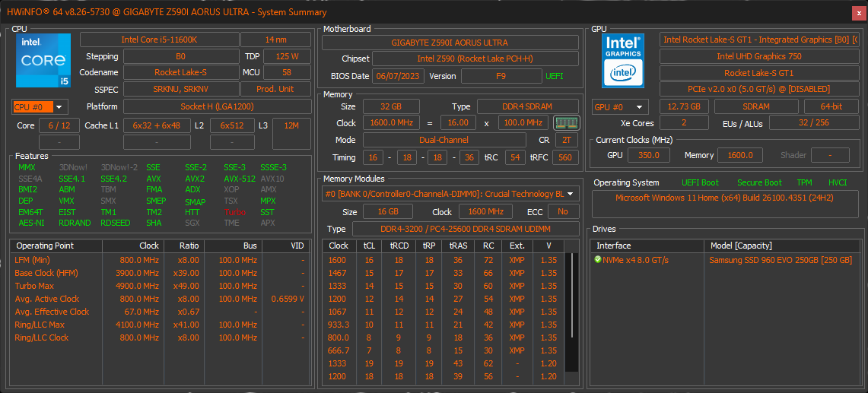The height and width of the screenshot is (393, 868).
Task: Select the Intel Core i5-11600K name field
Action: click(x=160, y=40)
